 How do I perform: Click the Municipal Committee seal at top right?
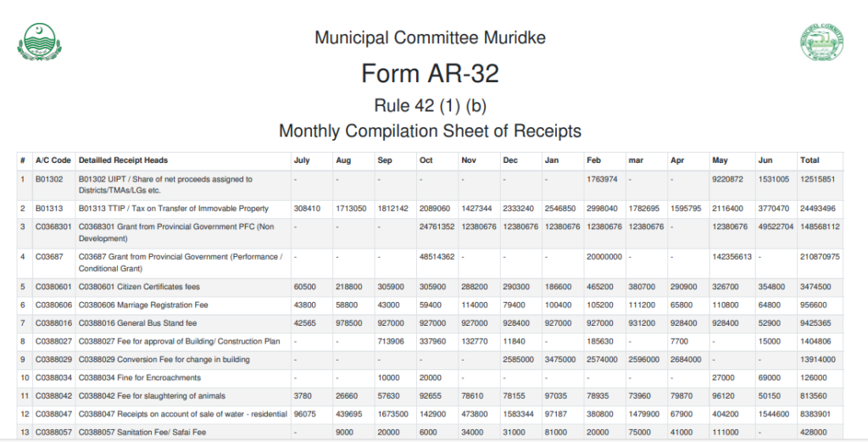point(821,42)
